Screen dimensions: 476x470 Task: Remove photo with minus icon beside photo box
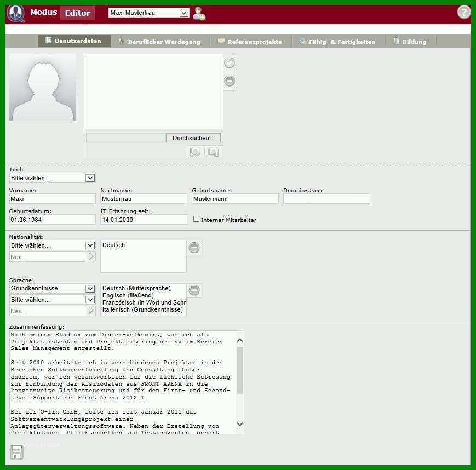click(x=230, y=81)
